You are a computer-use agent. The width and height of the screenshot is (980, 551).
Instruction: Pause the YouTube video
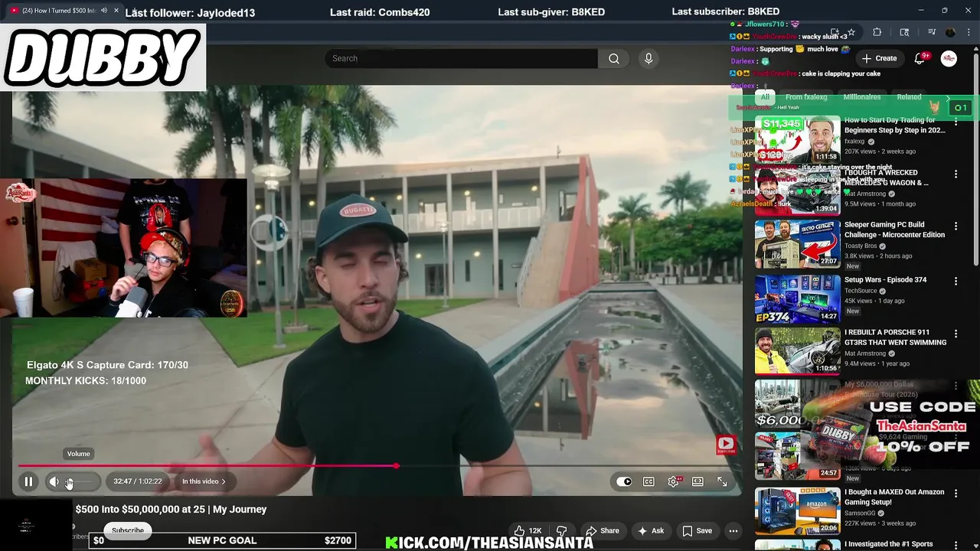pos(28,481)
